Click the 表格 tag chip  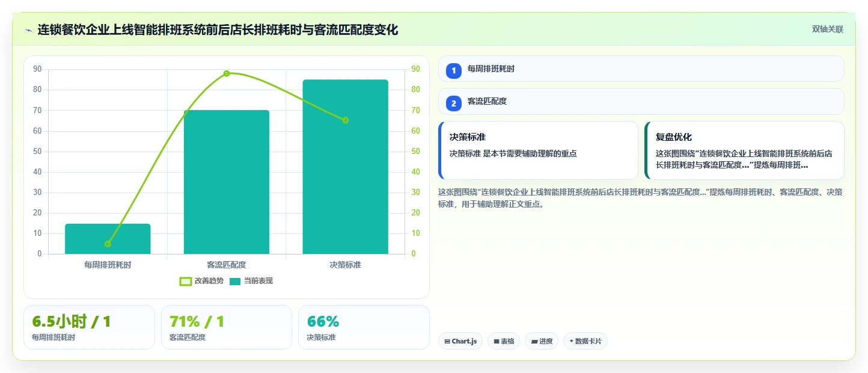504,341
